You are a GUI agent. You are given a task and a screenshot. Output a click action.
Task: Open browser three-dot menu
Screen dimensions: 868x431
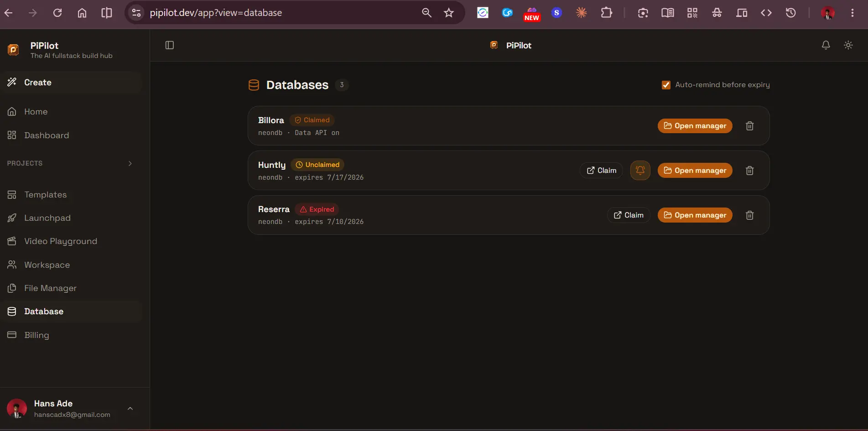(x=852, y=13)
